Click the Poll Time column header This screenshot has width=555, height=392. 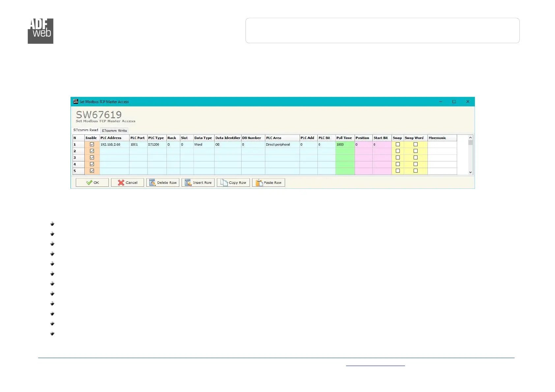click(x=345, y=138)
